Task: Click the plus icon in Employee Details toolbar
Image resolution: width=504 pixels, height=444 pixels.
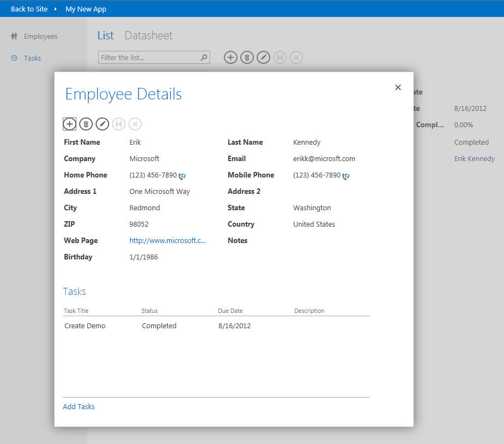Action: pos(69,124)
